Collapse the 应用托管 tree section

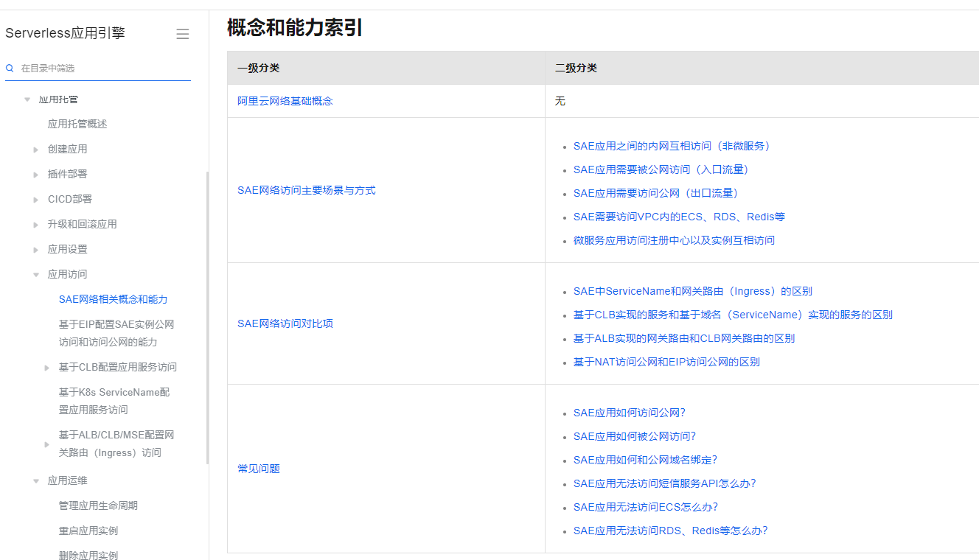pyautogui.click(x=27, y=99)
